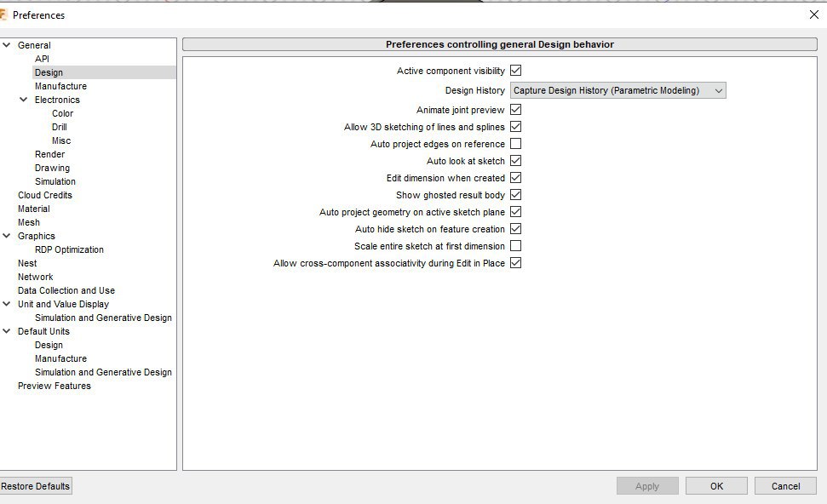827x504 pixels.
Task: Select Manufacture under General preferences
Action: tap(60, 86)
